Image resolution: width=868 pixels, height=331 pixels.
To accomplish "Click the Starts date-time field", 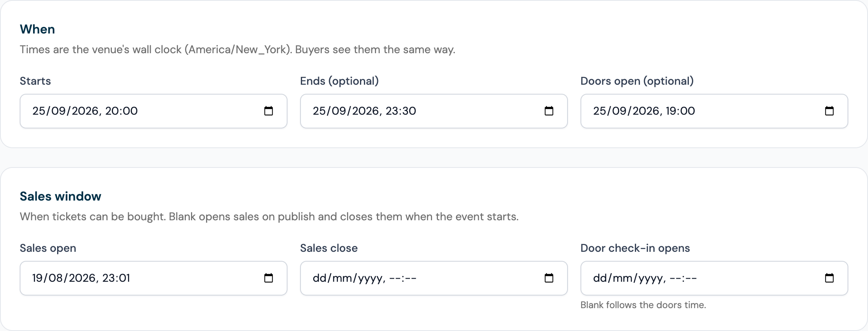I will pos(154,111).
